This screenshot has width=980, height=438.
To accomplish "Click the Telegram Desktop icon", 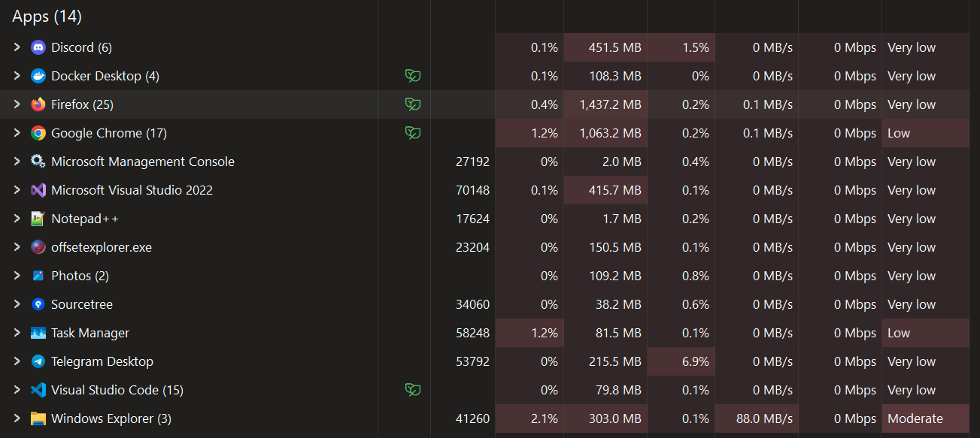I will click(x=38, y=361).
